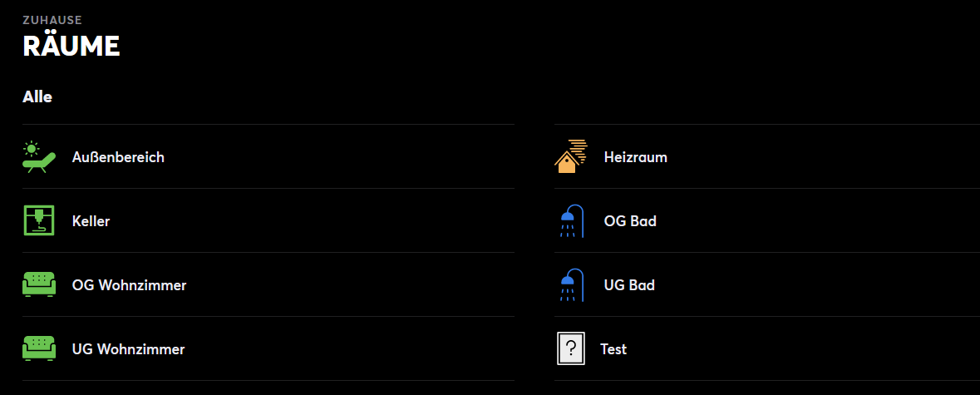The height and width of the screenshot is (395, 980).
Task: Click the RÄUME page heading
Action: (x=71, y=47)
